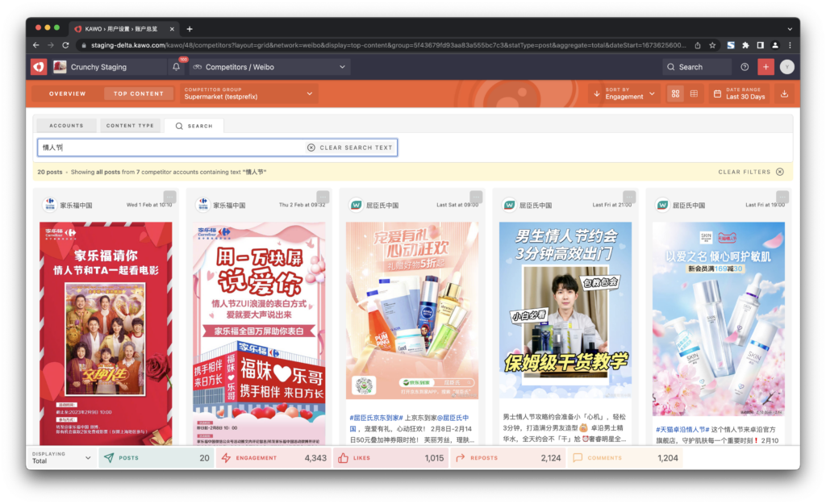Click the #天猫卓沿情人节# hashtag link
The image size is (826, 504).
click(x=682, y=429)
